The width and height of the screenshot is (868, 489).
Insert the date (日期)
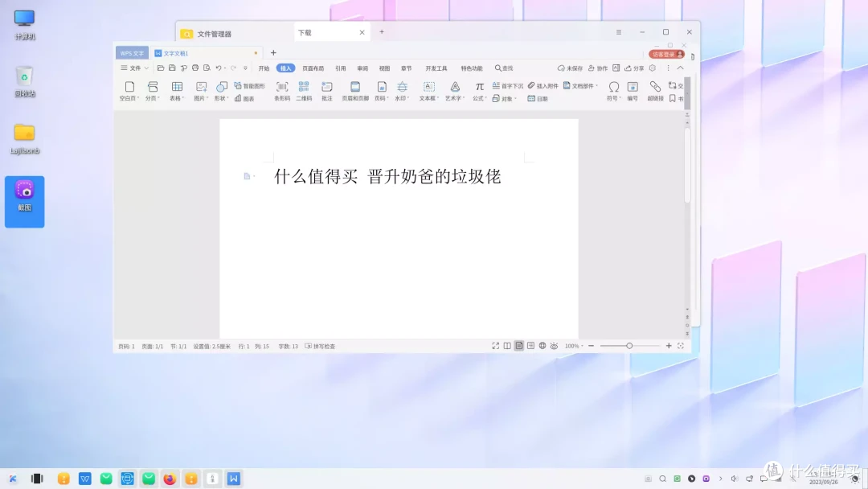tap(538, 99)
